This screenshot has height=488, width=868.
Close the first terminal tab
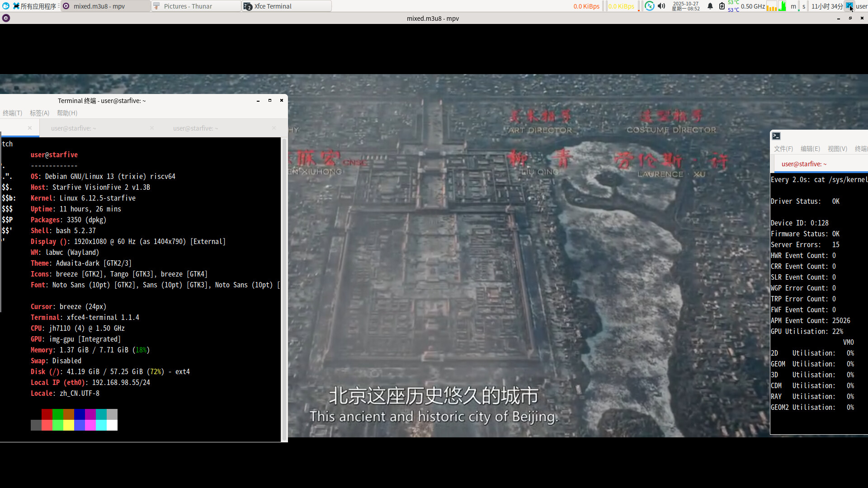[30, 128]
